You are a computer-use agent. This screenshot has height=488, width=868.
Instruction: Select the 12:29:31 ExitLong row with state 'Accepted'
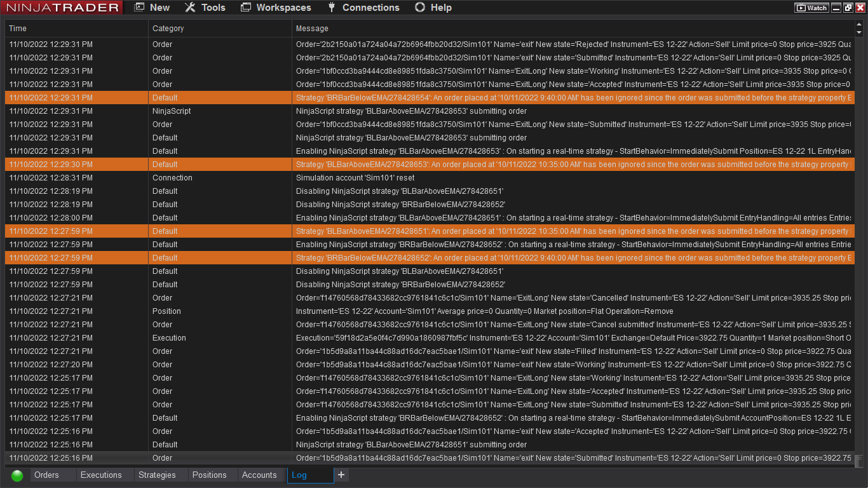[x=430, y=85]
